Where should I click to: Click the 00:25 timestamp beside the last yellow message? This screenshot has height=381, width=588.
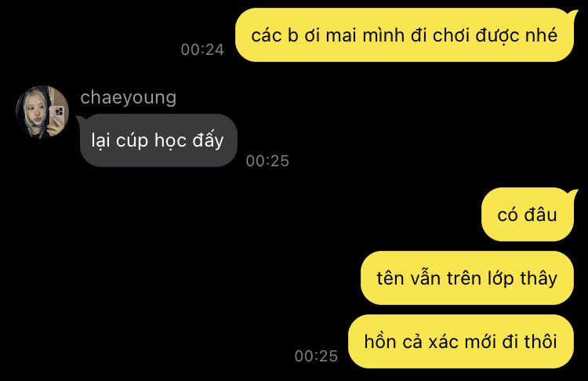(x=316, y=356)
